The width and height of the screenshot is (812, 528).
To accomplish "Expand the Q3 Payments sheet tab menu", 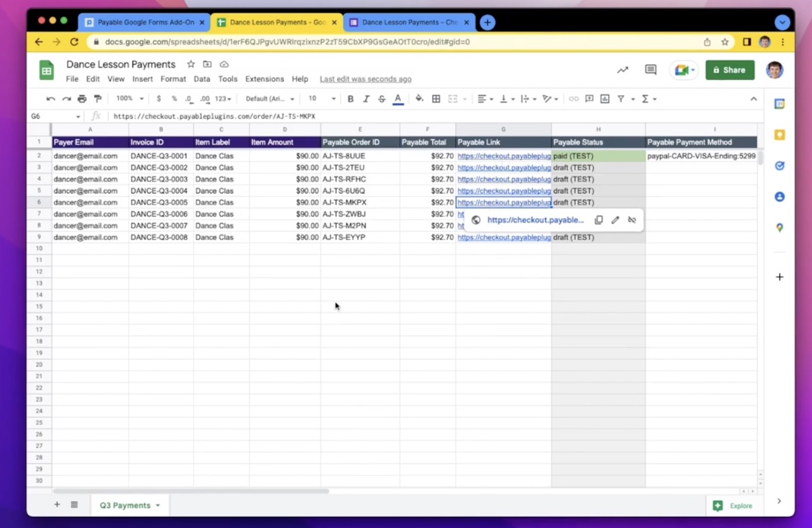I will click(158, 505).
